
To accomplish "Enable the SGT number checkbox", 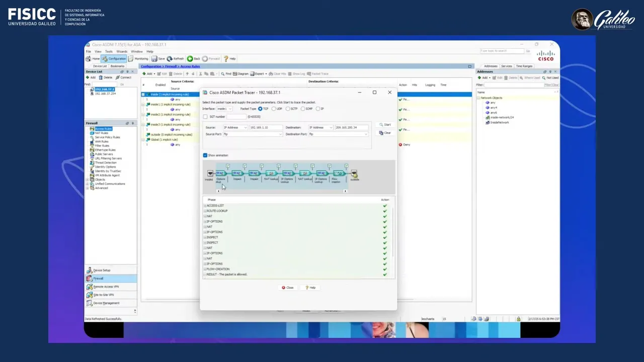I will coord(205,117).
